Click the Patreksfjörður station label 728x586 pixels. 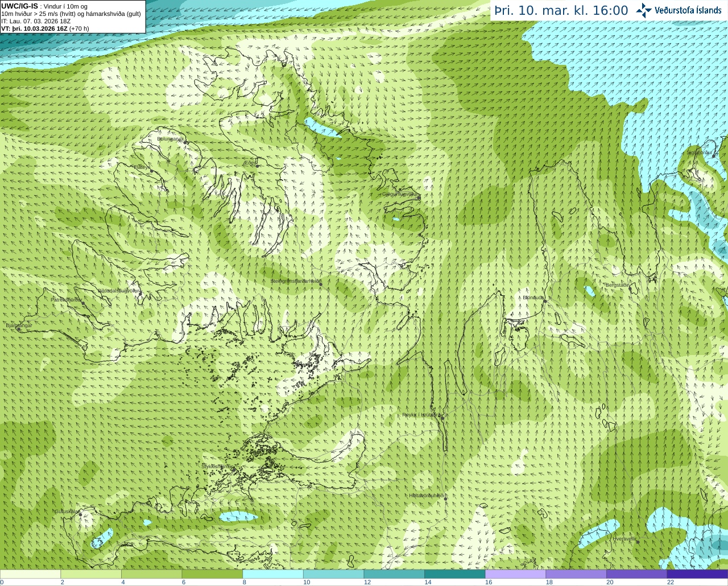point(67,300)
